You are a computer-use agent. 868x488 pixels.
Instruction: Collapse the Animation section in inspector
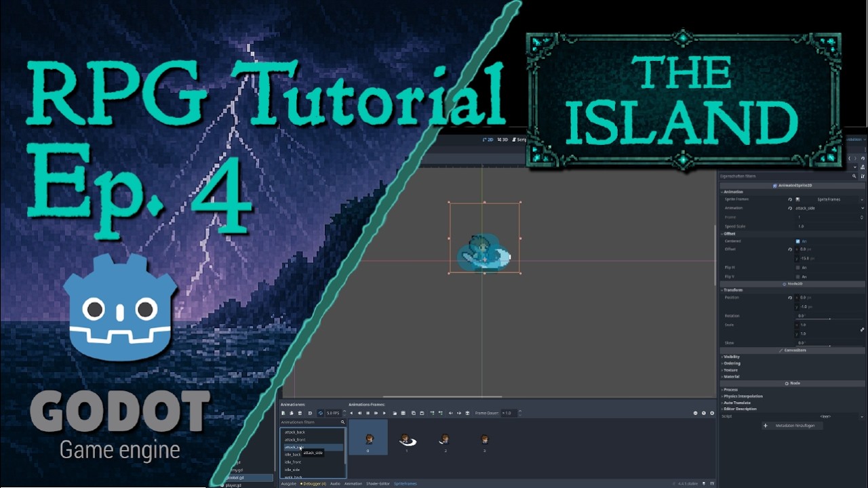(732, 192)
